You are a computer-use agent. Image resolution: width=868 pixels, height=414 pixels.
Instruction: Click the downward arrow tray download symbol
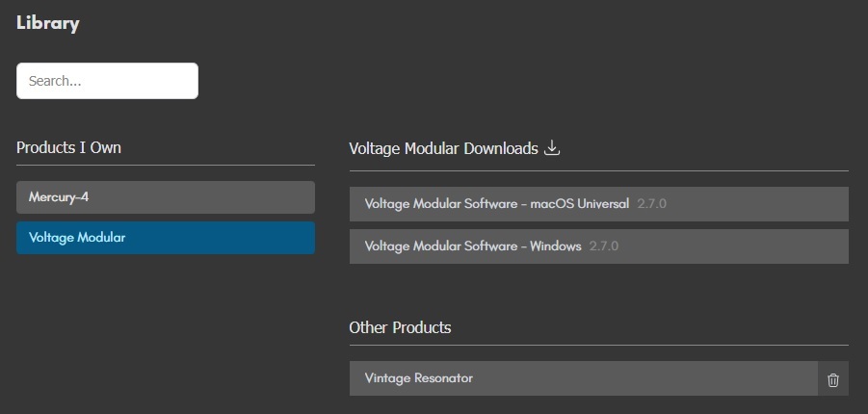(552, 148)
